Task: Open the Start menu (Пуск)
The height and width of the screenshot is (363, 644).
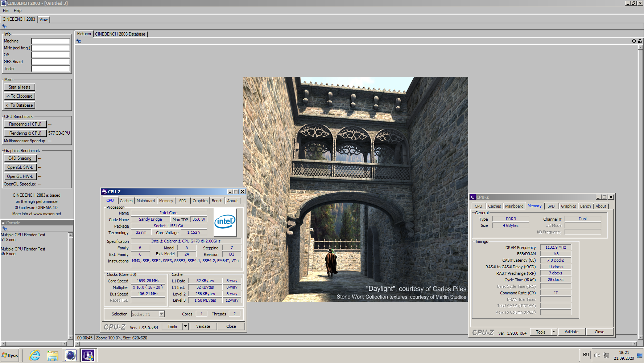Action: (10, 355)
